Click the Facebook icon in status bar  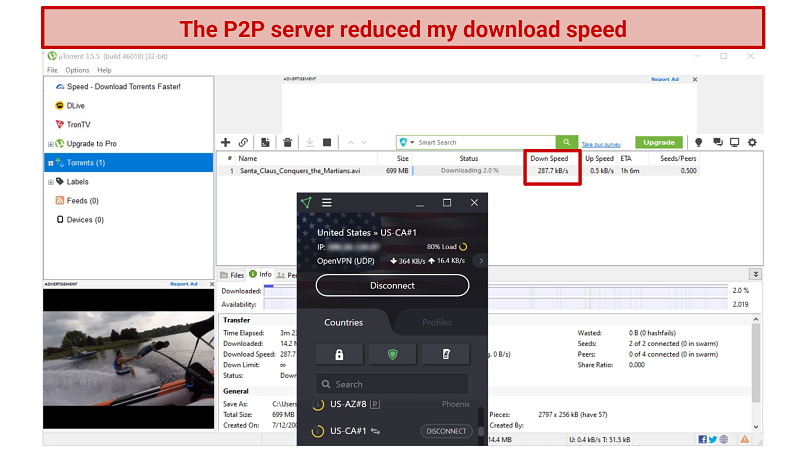(x=703, y=439)
